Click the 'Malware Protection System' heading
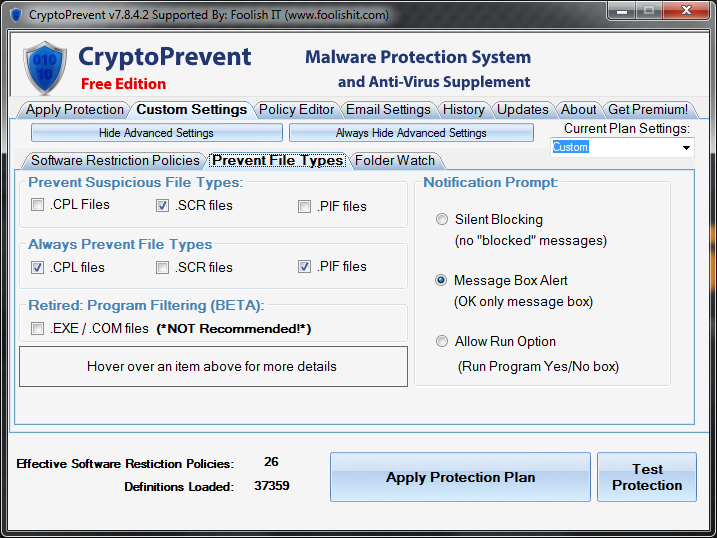 pos(418,57)
